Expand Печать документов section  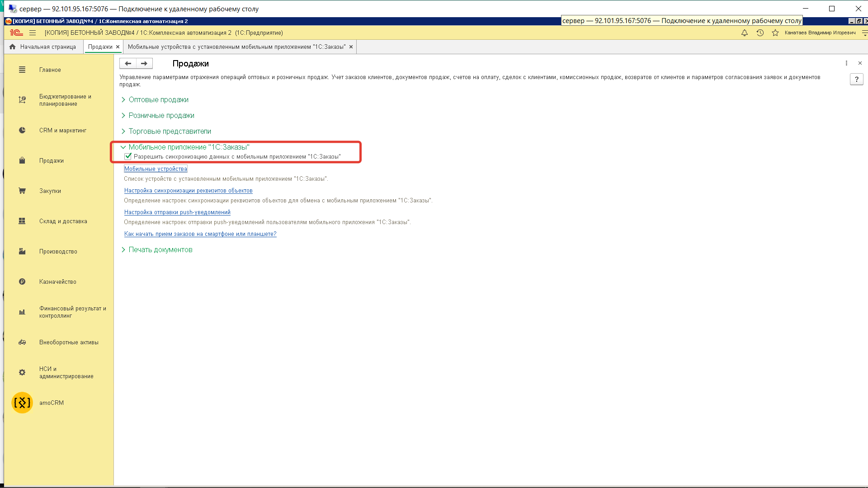coord(160,249)
